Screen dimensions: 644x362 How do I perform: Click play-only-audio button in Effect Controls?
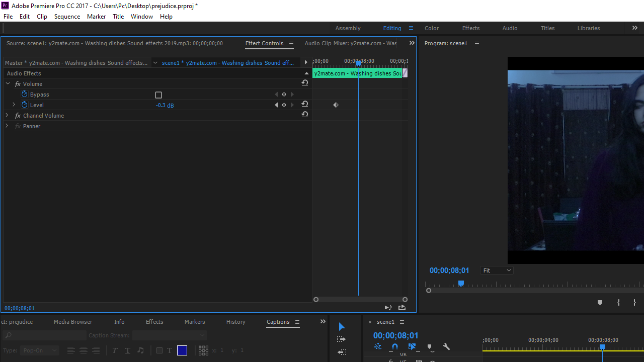point(388,308)
